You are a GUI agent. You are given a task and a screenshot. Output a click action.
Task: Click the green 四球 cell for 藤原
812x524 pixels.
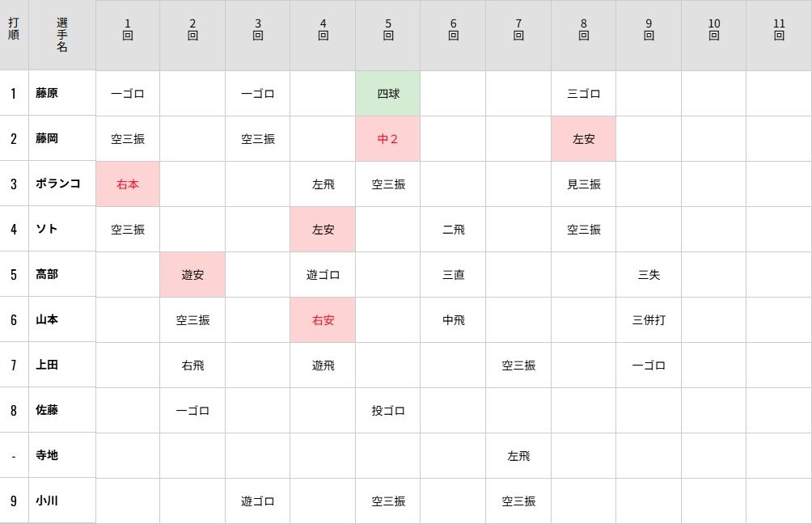click(x=388, y=93)
